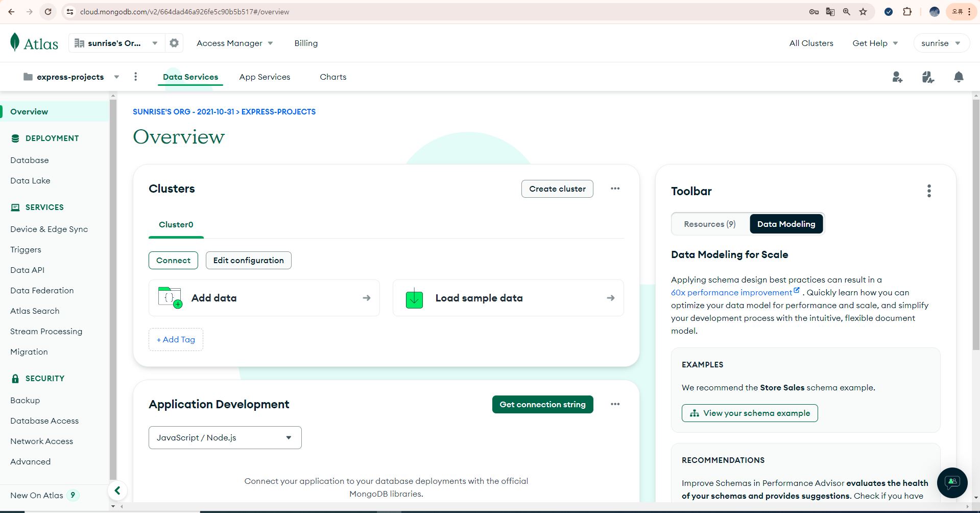Open alerts bell icon

959,77
